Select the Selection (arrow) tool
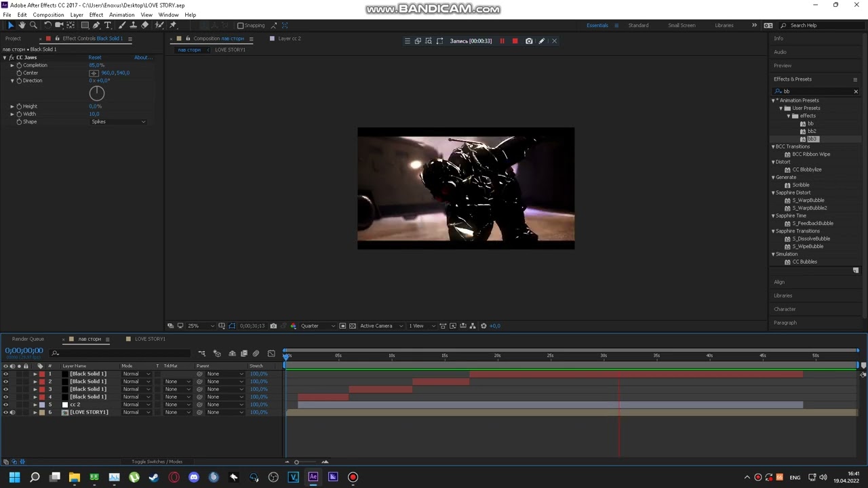 coord(10,25)
